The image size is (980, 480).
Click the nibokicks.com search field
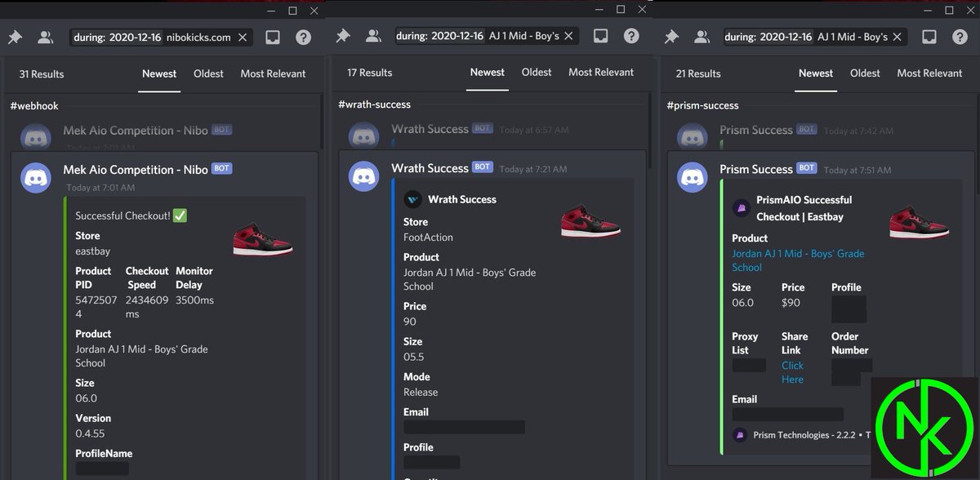(x=162, y=38)
